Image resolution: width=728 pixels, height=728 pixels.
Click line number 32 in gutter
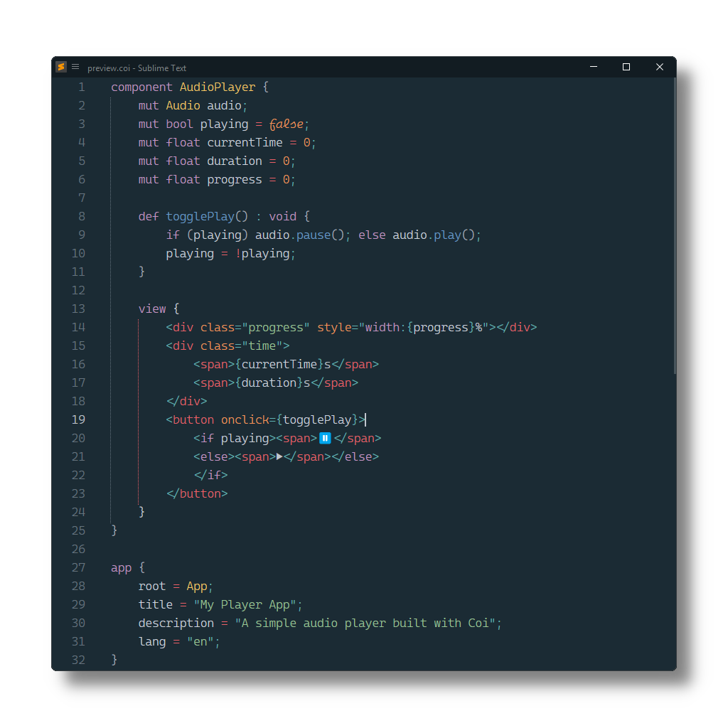[x=78, y=660]
